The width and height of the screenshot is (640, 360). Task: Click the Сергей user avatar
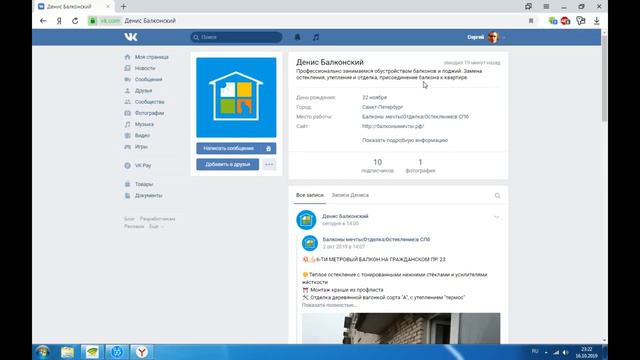pyautogui.click(x=493, y=37)
